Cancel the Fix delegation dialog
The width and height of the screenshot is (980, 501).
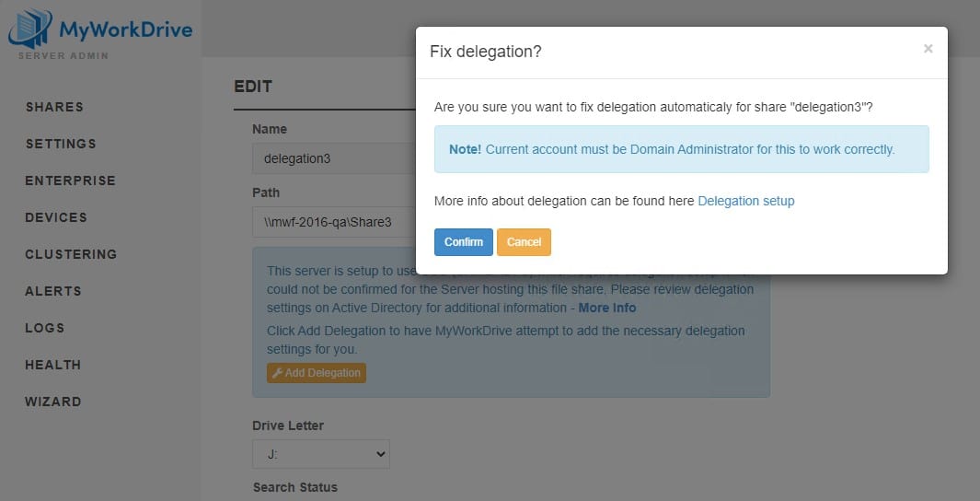click(x=524, y=242)
